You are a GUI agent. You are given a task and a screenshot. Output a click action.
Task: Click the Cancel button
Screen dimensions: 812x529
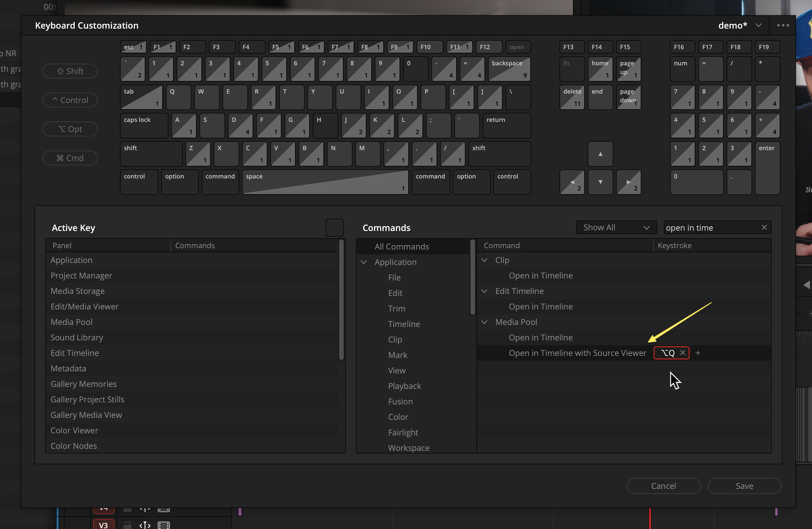(x=663, y=486)
